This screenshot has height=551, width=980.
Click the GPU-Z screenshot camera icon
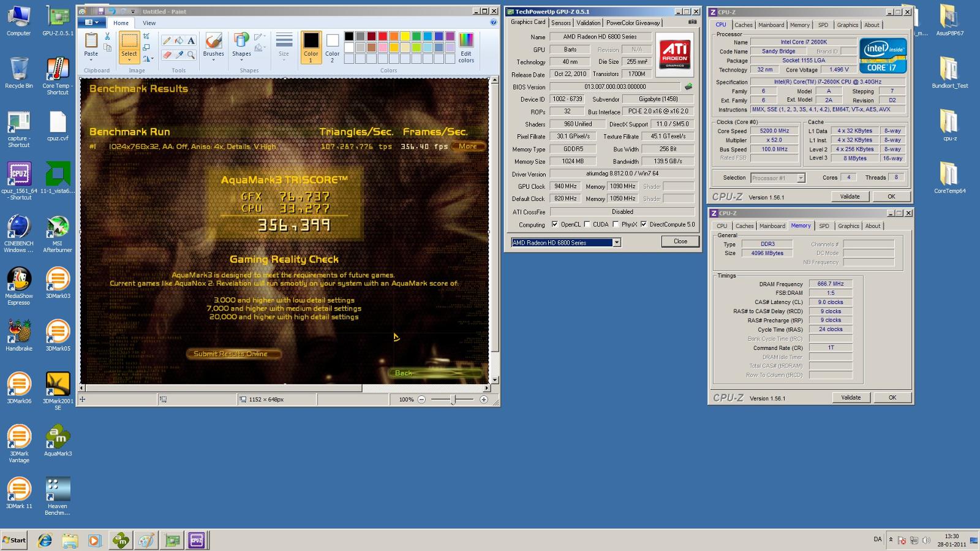pos(692,22)
